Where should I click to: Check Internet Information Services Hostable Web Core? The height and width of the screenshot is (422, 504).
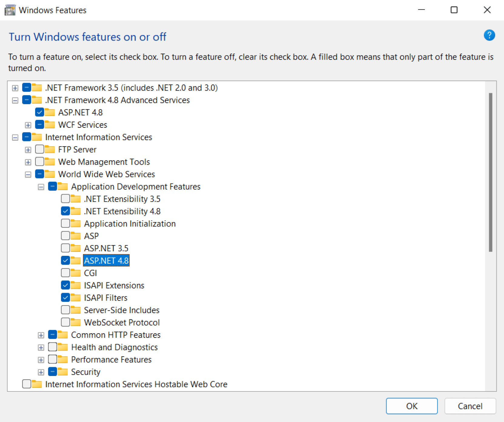(x=26, y=384)
